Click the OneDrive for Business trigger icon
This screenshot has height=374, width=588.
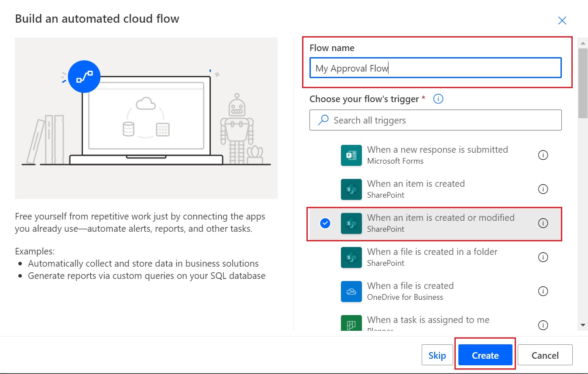click(x=351, y=292)
